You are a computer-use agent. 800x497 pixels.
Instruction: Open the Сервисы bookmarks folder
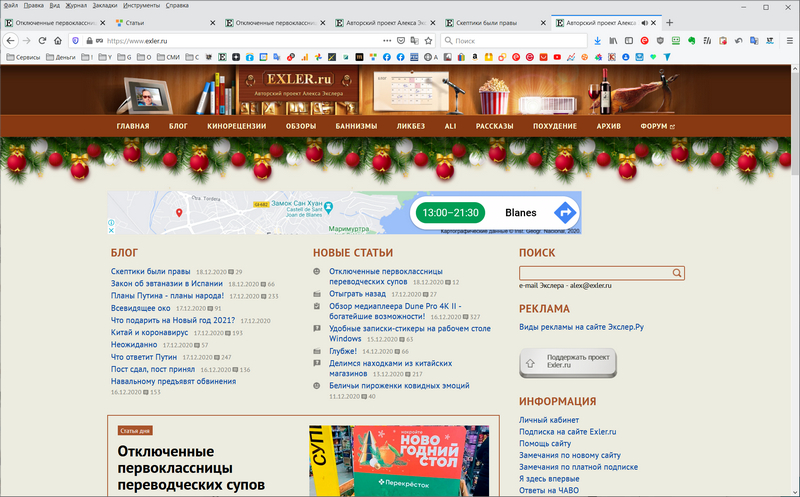point(22,57)
